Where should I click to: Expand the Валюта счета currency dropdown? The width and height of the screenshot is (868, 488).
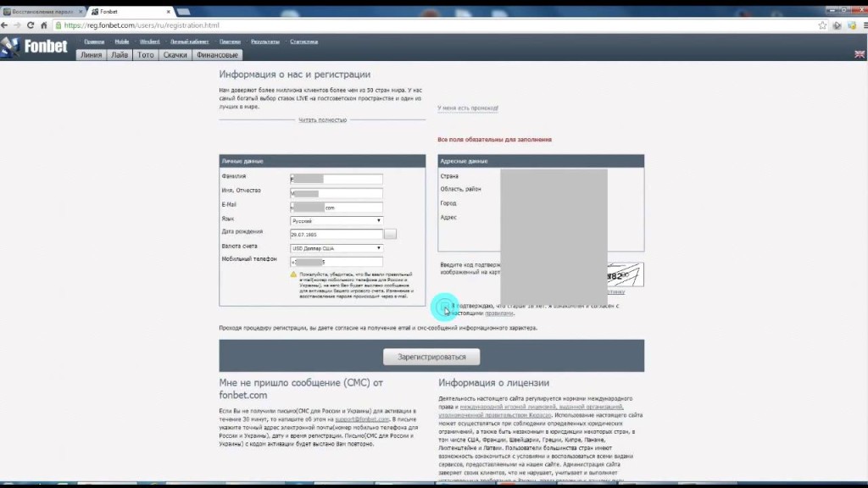336,248
